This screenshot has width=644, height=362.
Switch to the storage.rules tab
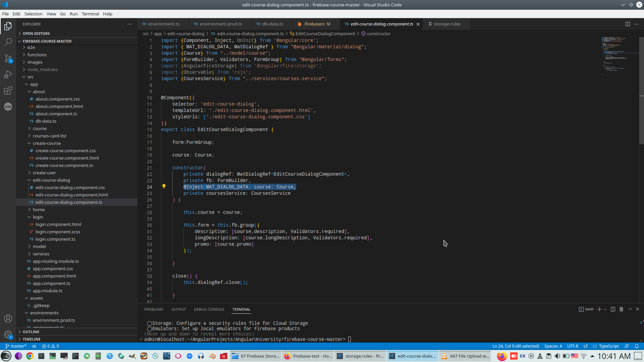point(446,24)
